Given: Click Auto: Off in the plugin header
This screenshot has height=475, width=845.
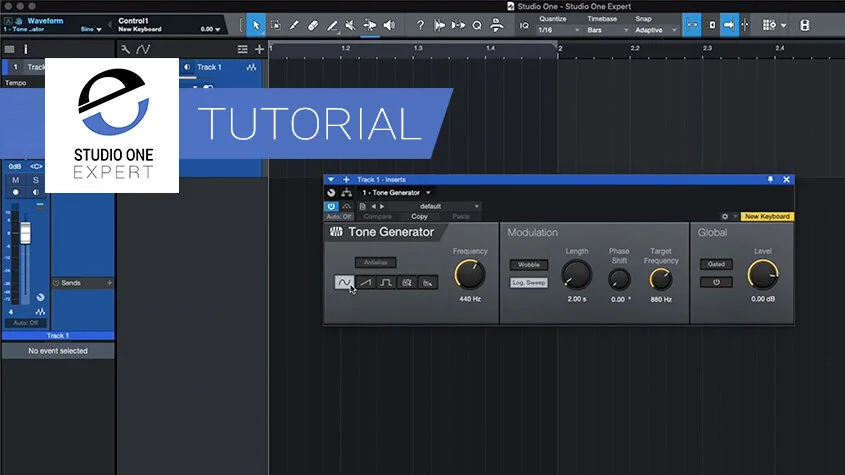Looking at the screenshot, I should 339,216.
